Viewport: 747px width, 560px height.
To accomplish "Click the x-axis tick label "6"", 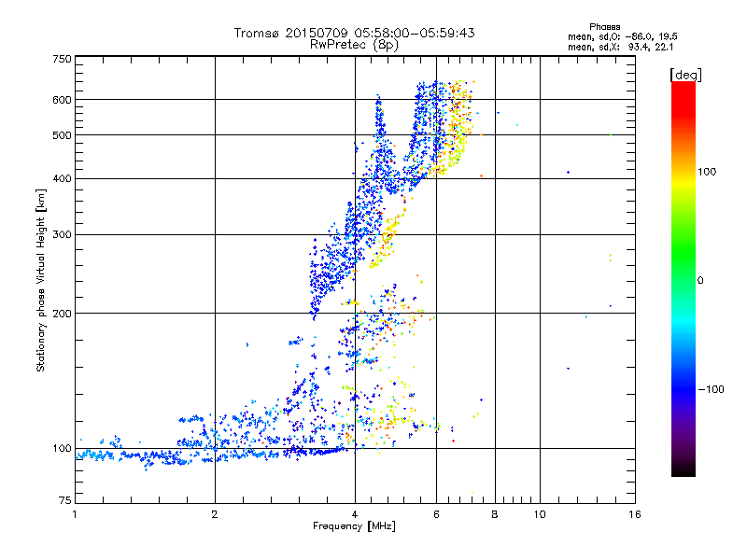I will [436, 514].
